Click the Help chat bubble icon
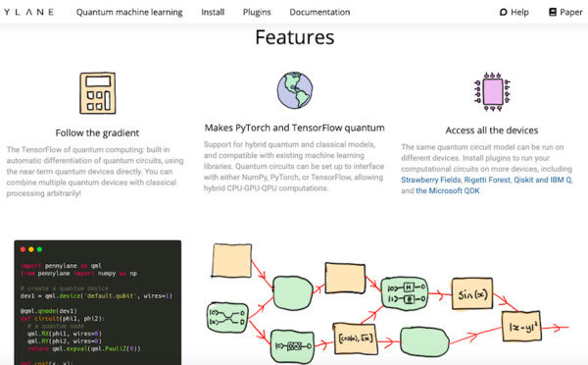This screenshot has width=588, height=365. click(x=504, y=12)
